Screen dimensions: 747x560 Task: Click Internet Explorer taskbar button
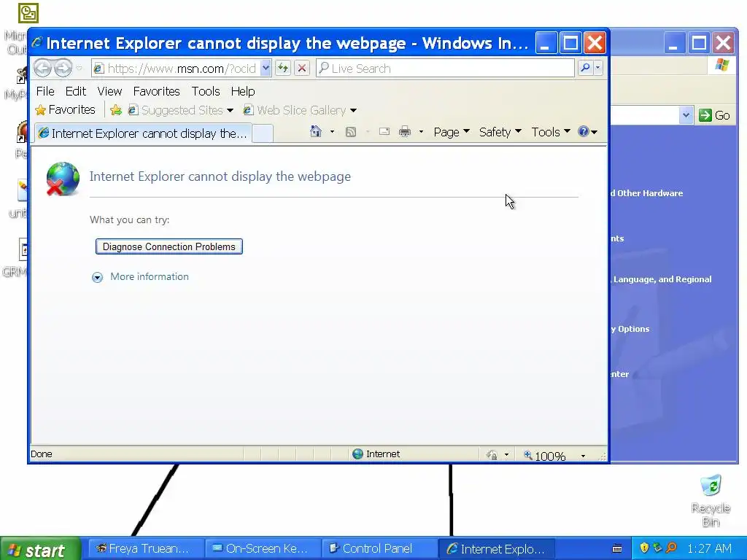[496, 548]
